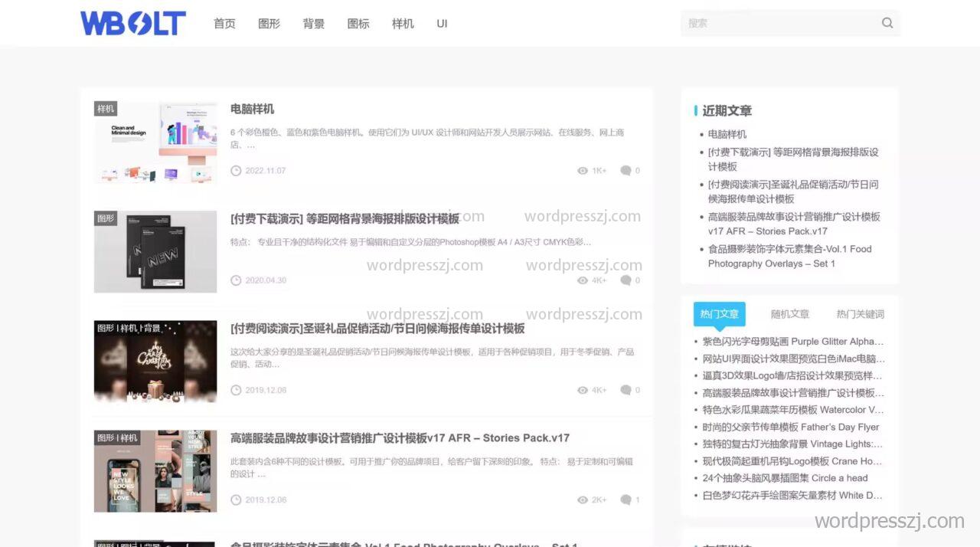
Task: Click the WBOLT logo
Action: tap(133, 23)
